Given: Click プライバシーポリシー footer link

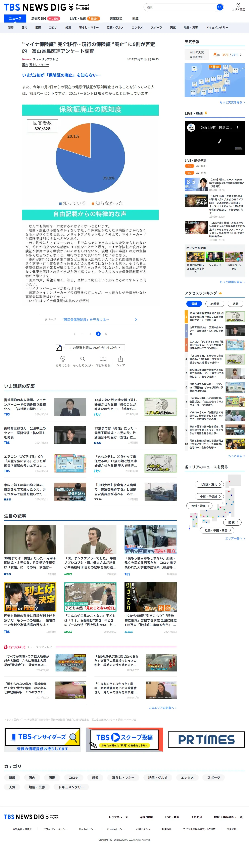Looking at the screenshot, I should [x=55, y=829].
